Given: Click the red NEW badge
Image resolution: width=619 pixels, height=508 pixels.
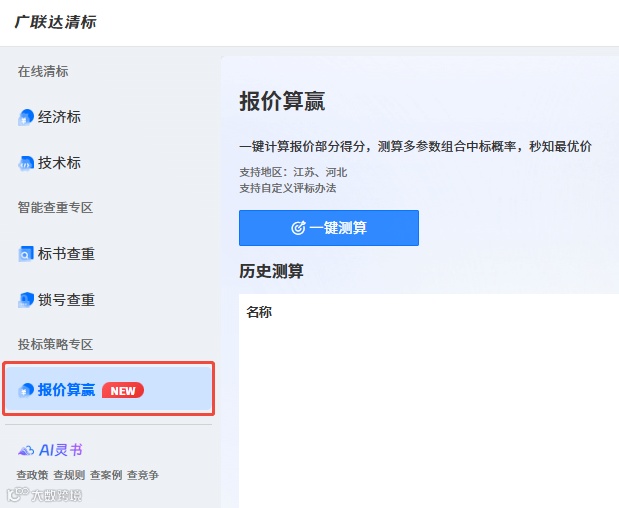Looking at the screenshot, I should tap(123, 390).
